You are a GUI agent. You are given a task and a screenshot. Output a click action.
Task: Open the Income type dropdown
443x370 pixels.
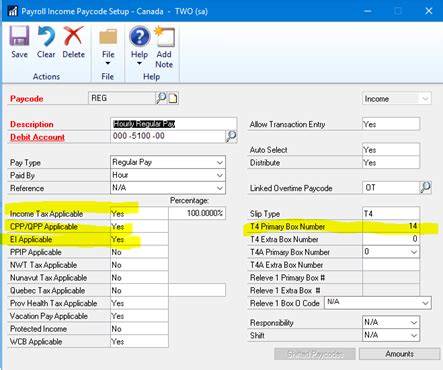(x=425, y=99)
